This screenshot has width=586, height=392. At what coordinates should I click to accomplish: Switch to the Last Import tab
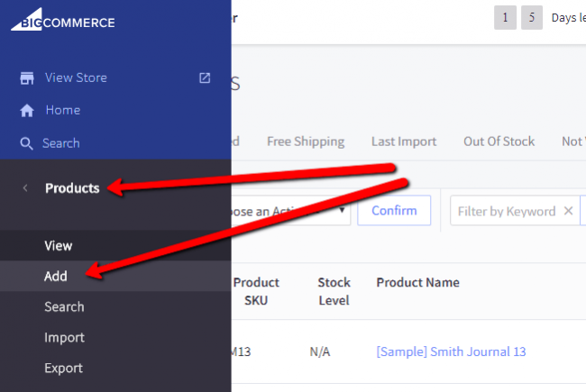tap(404, 141)
